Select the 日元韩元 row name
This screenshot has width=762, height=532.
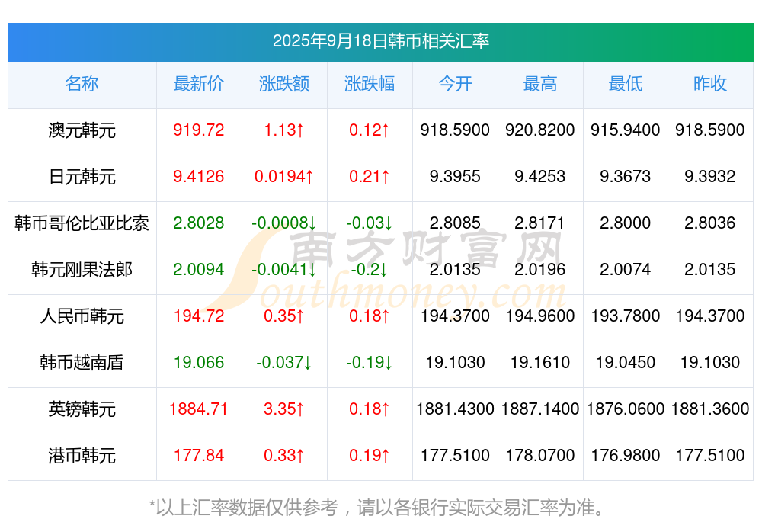[82, 177]
